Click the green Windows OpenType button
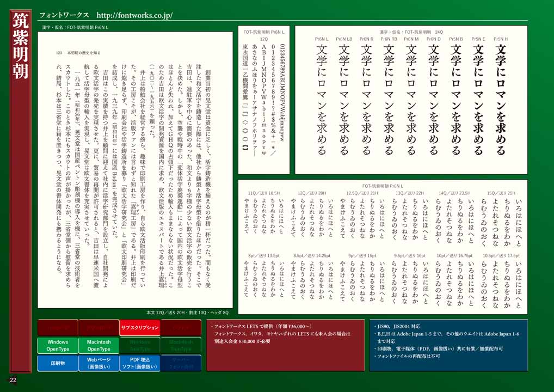Image resolution: width=554 pixels, height=392 pixels. [58, 345]
